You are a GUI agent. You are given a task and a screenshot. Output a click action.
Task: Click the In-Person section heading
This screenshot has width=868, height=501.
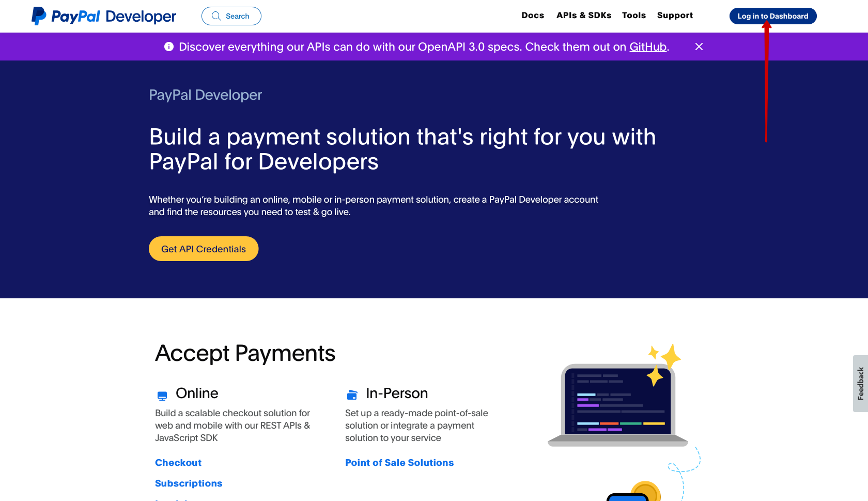[397, 393]
